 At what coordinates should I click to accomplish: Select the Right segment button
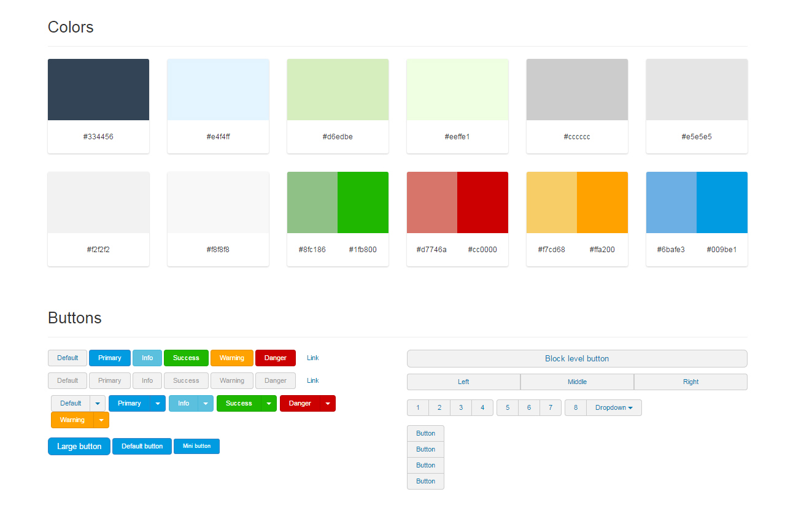(690, 382)
